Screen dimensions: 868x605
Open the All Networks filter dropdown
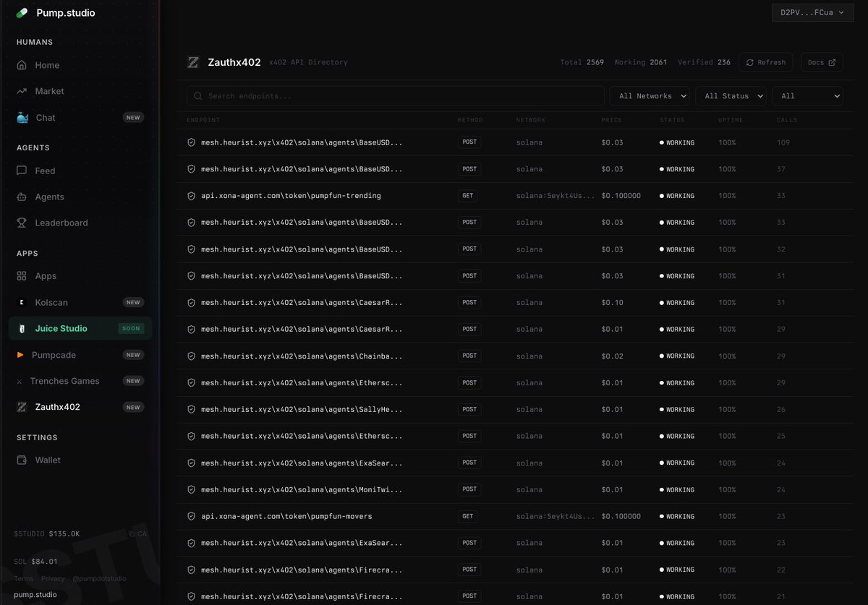point(650,96)
